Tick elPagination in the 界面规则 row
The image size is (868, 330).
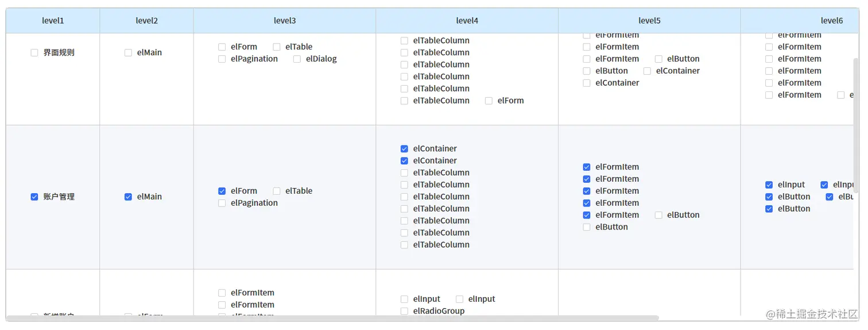(x=222, y=59)
